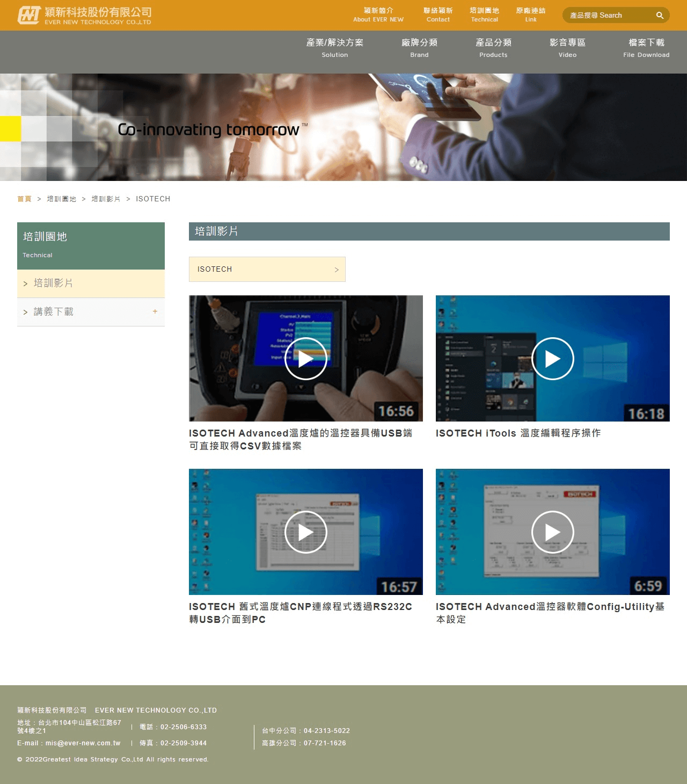Open the 檔案下載 File Download menu
687x784 pixels.
pyautogui.click(x=646, y=47)
